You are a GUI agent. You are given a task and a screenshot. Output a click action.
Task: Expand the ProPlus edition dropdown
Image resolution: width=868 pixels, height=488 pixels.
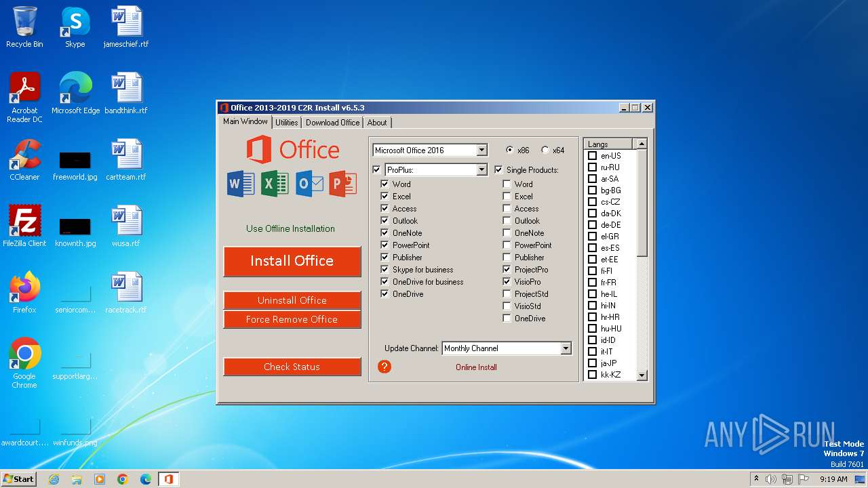tap(481, 169)
